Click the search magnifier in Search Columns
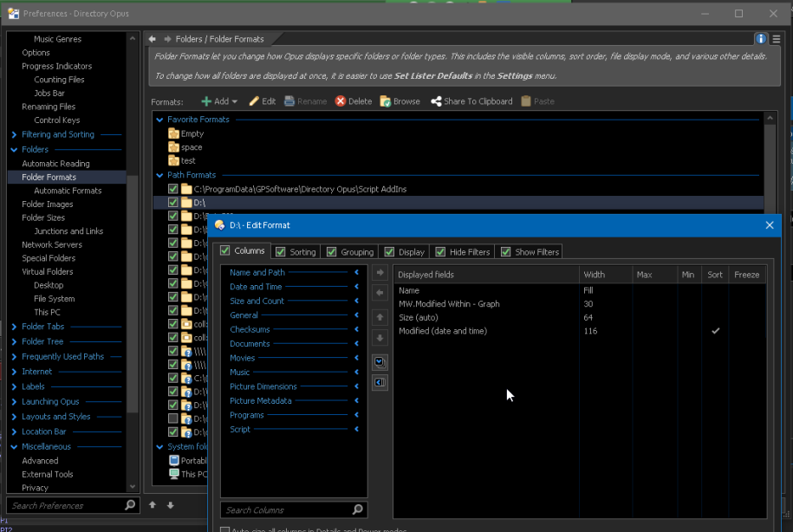Image resolution: width=793 pixels, height=532 pixels. (358, 509)
